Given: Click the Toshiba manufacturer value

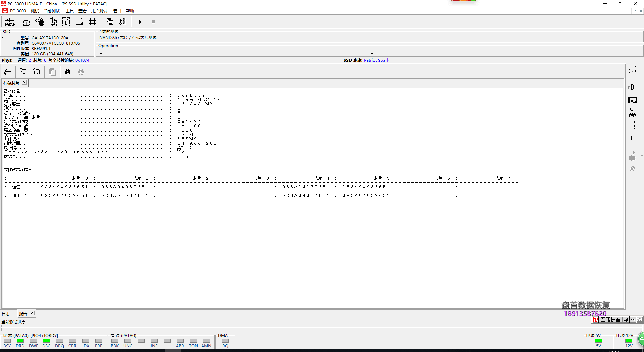Looking at the screenshot, I should coord(191,95).
